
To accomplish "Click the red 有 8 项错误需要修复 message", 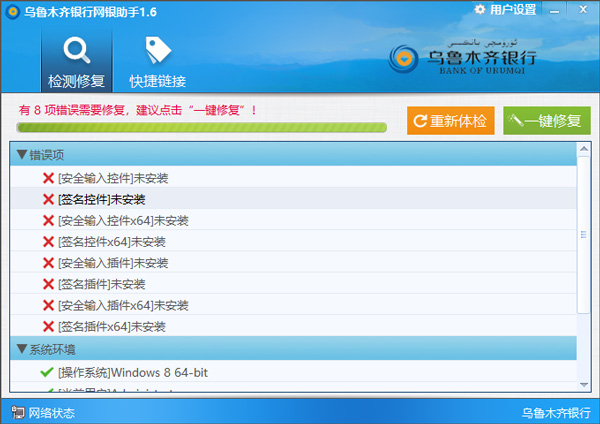I will (x=137, y=111).
